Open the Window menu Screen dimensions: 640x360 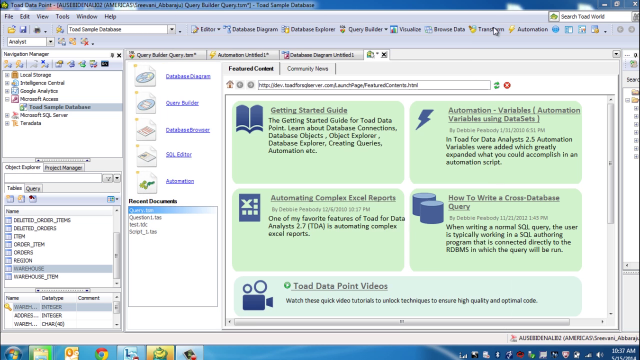(87, 17)
